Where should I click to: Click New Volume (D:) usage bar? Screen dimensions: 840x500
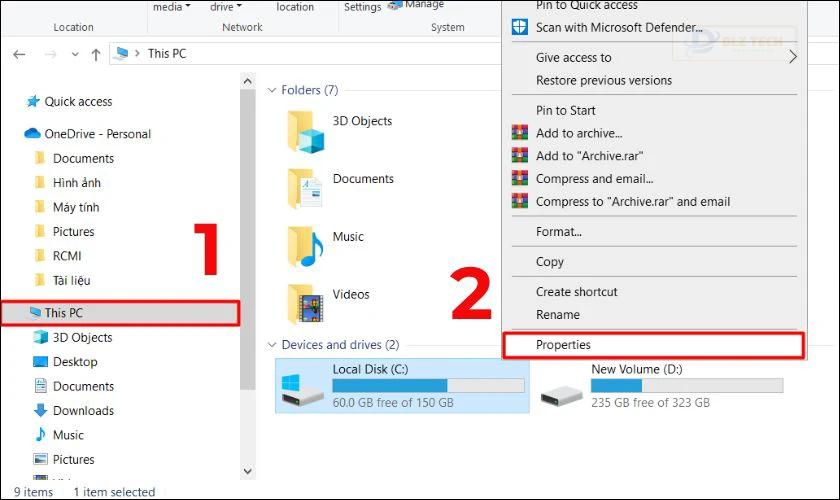coord(687,385)
